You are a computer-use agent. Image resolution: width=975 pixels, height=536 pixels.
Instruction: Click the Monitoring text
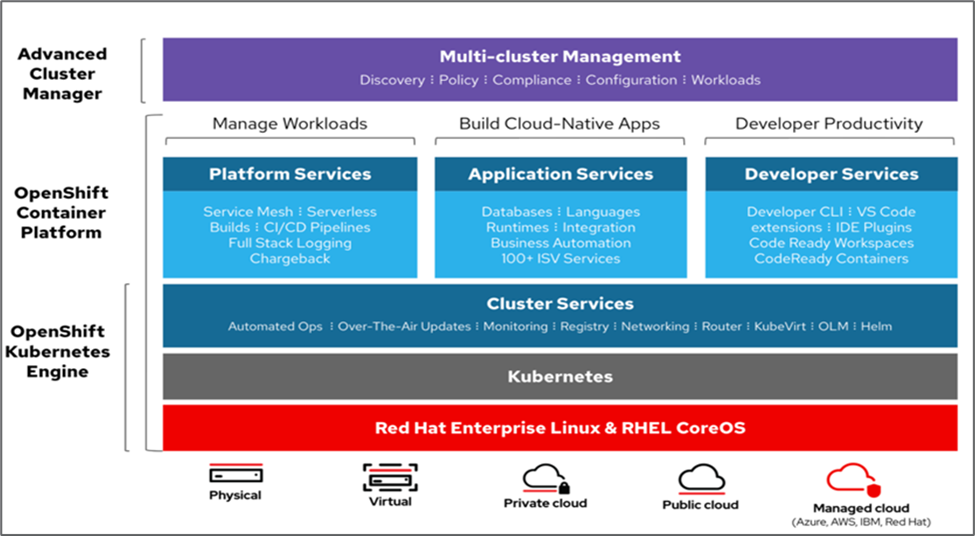[x=515, y=326]
